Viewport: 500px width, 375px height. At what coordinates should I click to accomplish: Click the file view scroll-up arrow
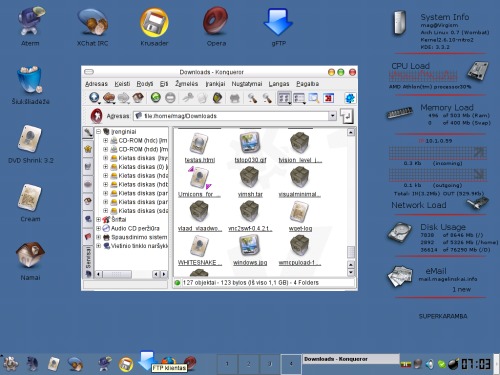351,133
